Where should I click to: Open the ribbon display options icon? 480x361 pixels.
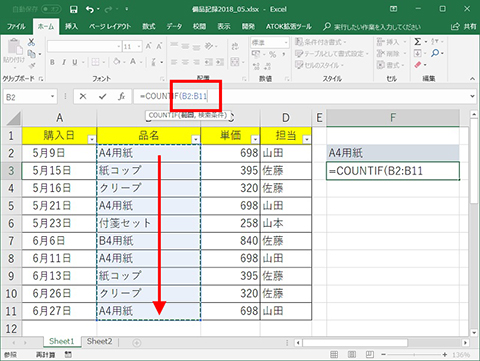pos(394,9)
